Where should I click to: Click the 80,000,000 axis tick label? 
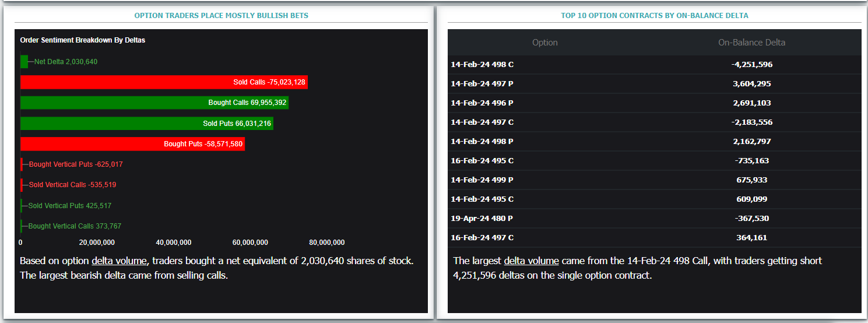[x=327, y=243]
